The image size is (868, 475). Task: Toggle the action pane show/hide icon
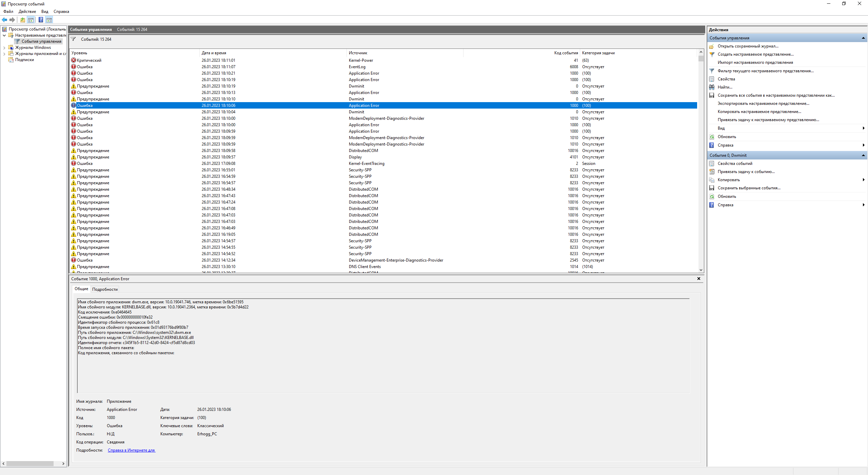click(49, 20)
